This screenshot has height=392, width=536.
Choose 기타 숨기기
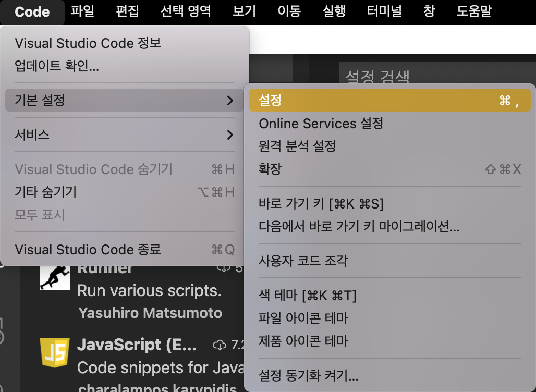[125, 192]
